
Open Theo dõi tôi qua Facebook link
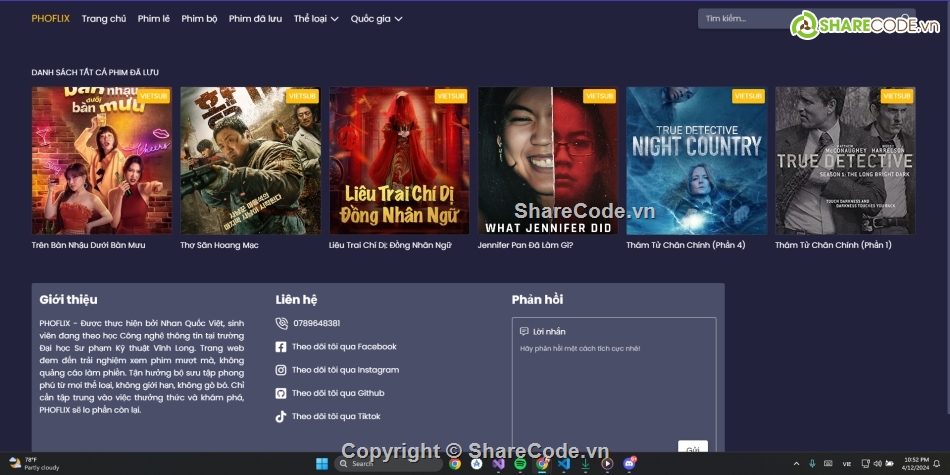tap(344, 347)
